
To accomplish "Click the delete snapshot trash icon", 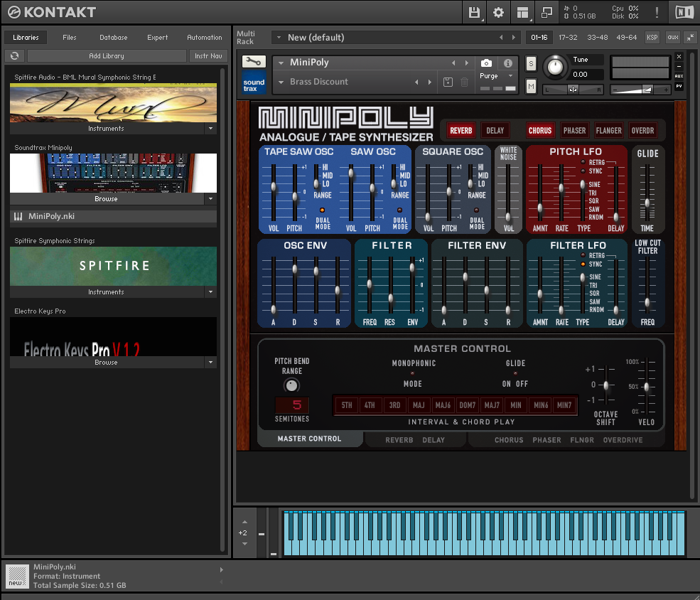I will (464, 82).
